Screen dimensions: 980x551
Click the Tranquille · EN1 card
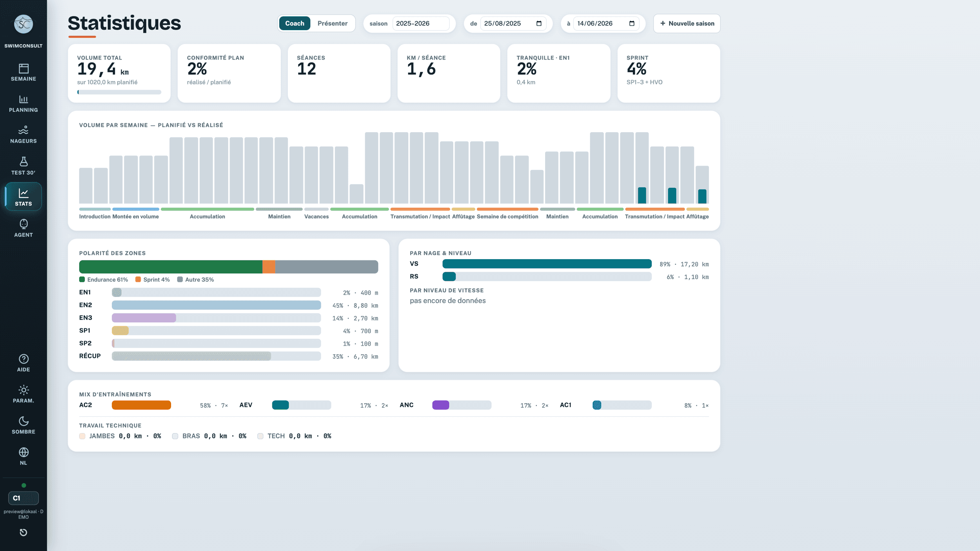pyautogui.click(x=559, y=73)
